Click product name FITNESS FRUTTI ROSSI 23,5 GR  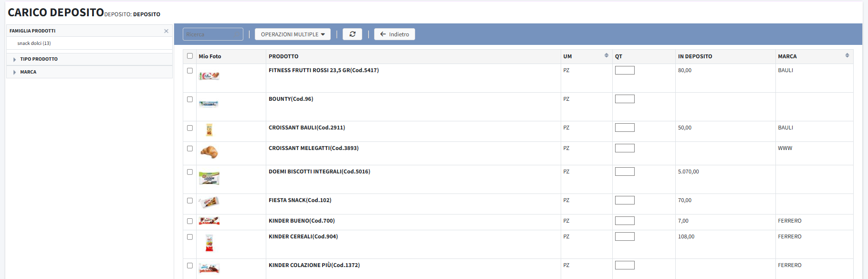[324, 70]
